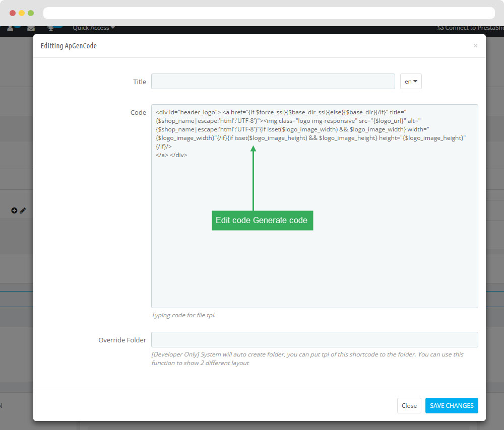Click the Connect to PrestaShop link
Viewport: 504px width, 430px height.
click(x=470, y=28)
